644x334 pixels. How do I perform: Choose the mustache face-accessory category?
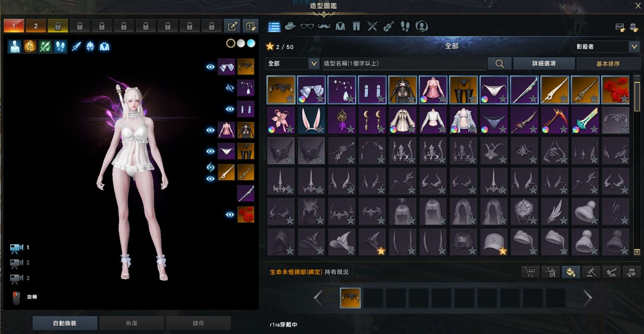(324, 27)
